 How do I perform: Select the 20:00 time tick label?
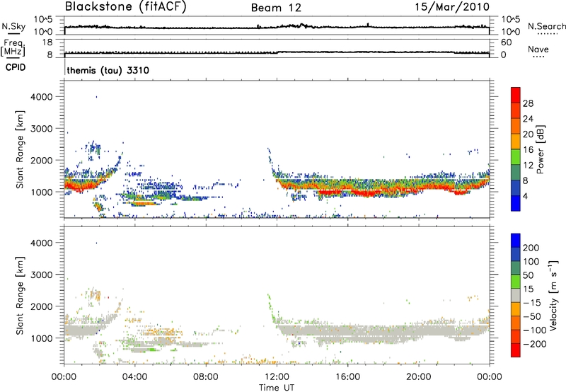(x=419, y=377)
